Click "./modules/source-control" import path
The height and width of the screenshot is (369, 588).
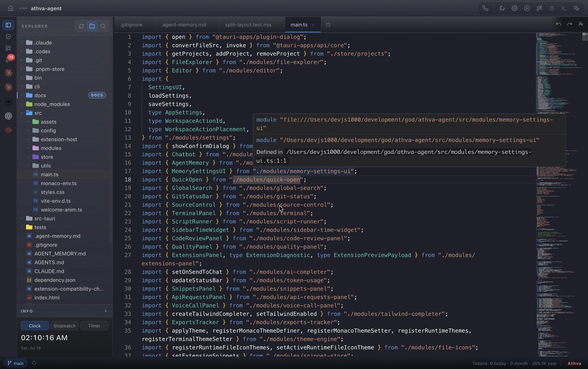(x=286, y=205)
